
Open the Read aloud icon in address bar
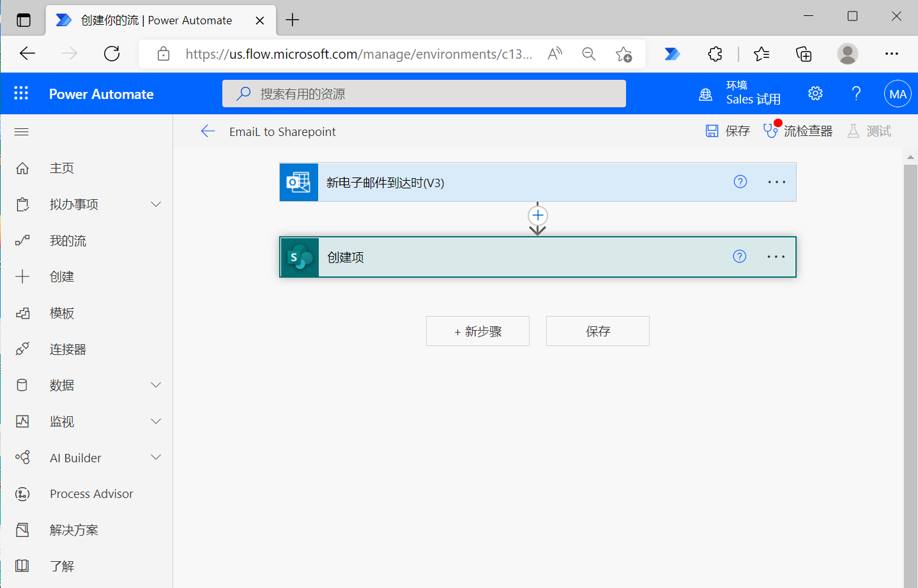[555, 54]
